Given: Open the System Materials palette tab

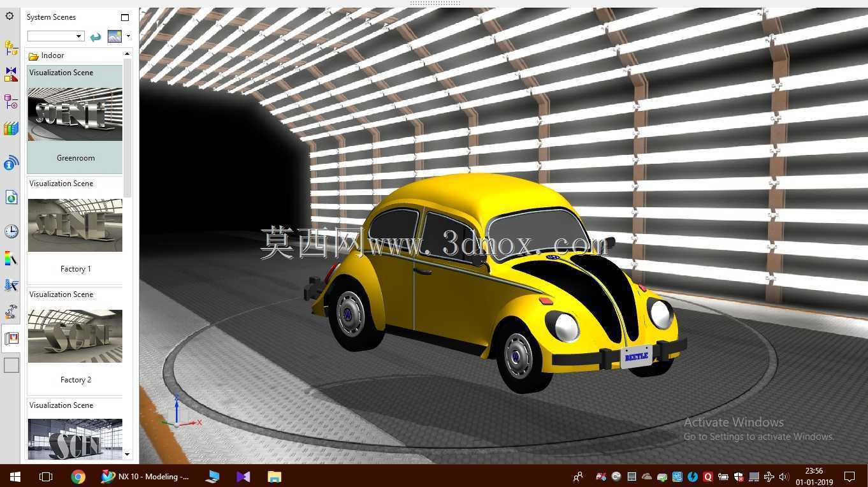Looking at the screenshot, I should coord(11,259).
